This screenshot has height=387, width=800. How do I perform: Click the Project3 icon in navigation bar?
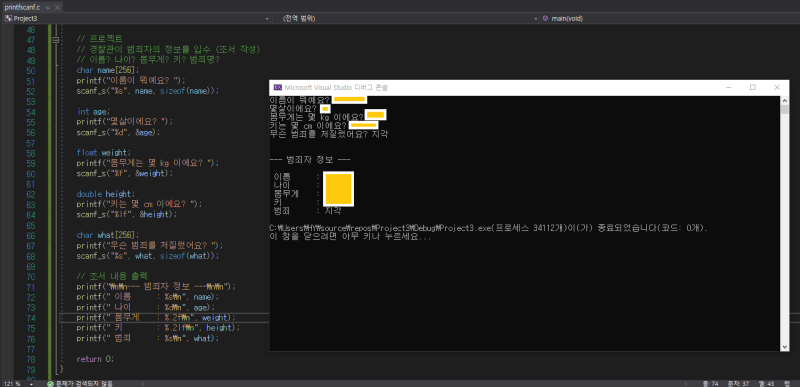tap(8, 18)
